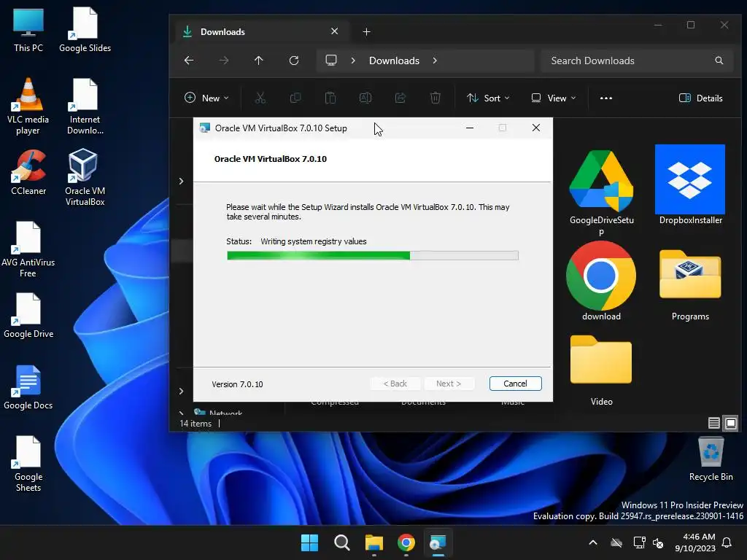
Task: Open the Recycle Bin on the desktop
Action: pyautogui.click(x=711, y=459)
